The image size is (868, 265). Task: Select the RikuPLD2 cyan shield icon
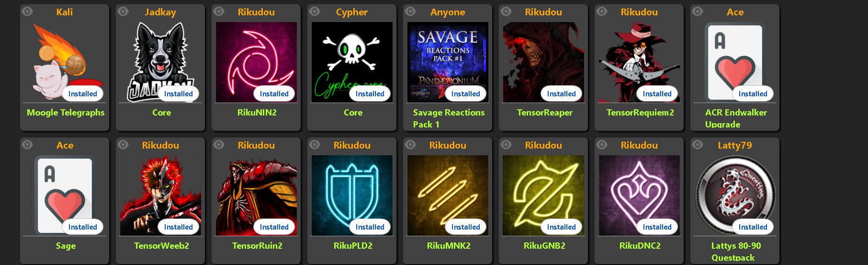[352, 196]
